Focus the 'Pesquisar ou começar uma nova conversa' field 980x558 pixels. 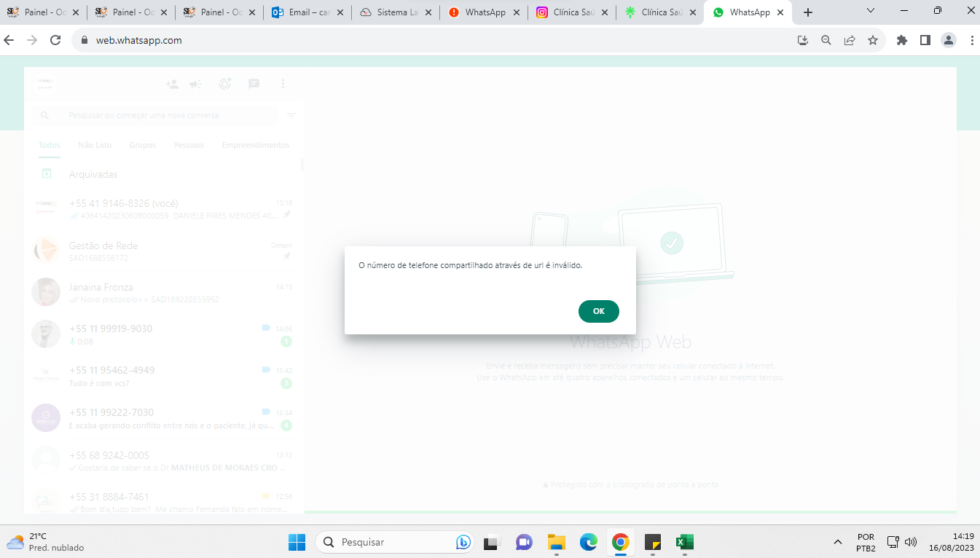click(156, 115)
